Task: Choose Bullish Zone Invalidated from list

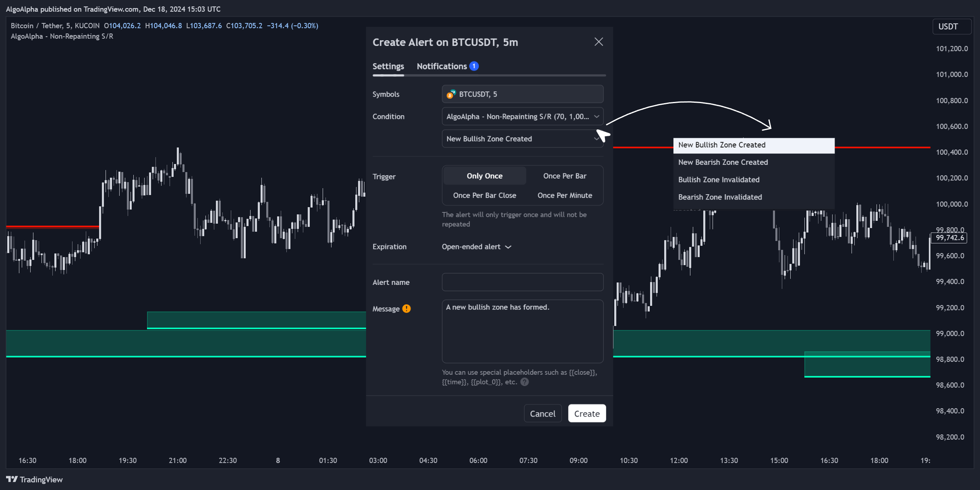Action: (x=754, y=180)
